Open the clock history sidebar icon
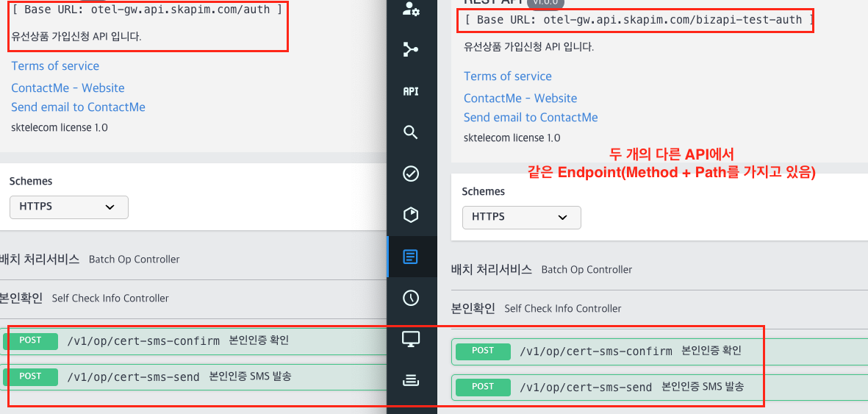The image size is (868, 414). 411,298
